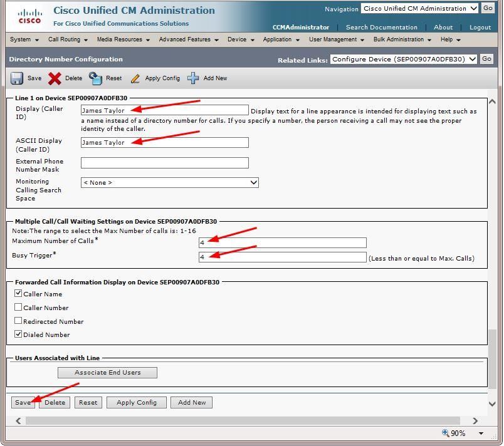The width and height of the screenshot is (504, 446).
Task: Click the zoom magnifier icon in status bar
Action: pyautogui.click(x=445, y=433)
